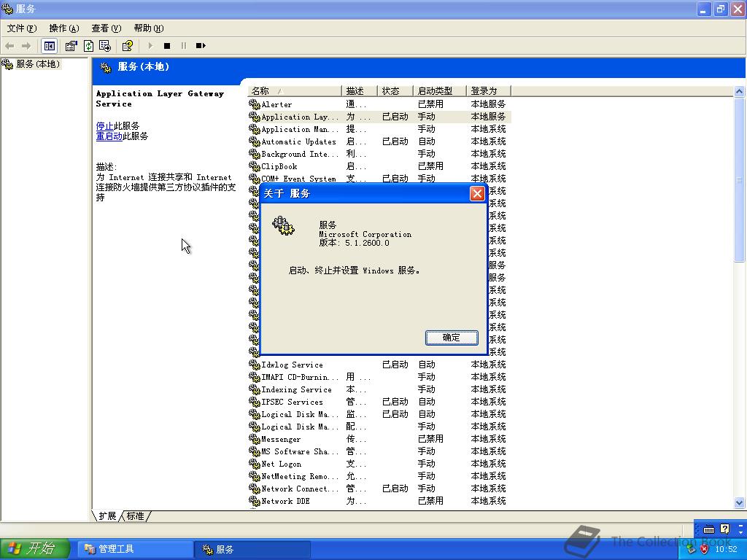Screen dimensions: 747x560
Task: Open the Properties toolbar icon
Action: coord(71,46)
